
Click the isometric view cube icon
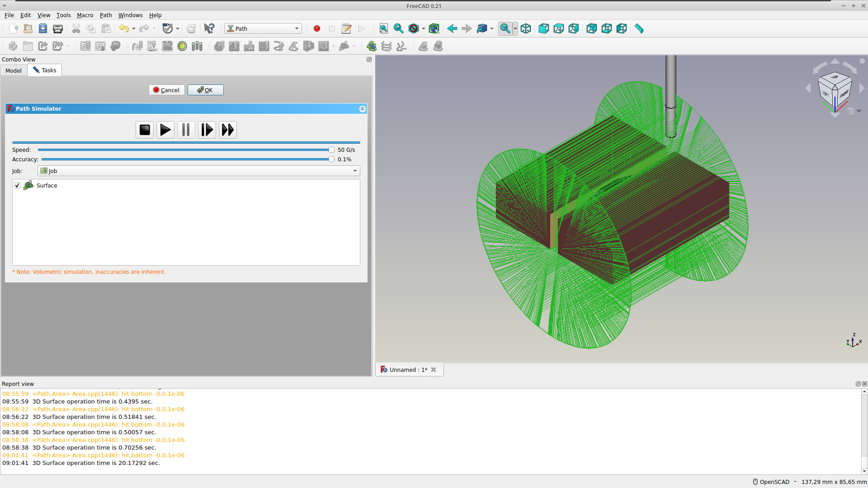(525, 28)
